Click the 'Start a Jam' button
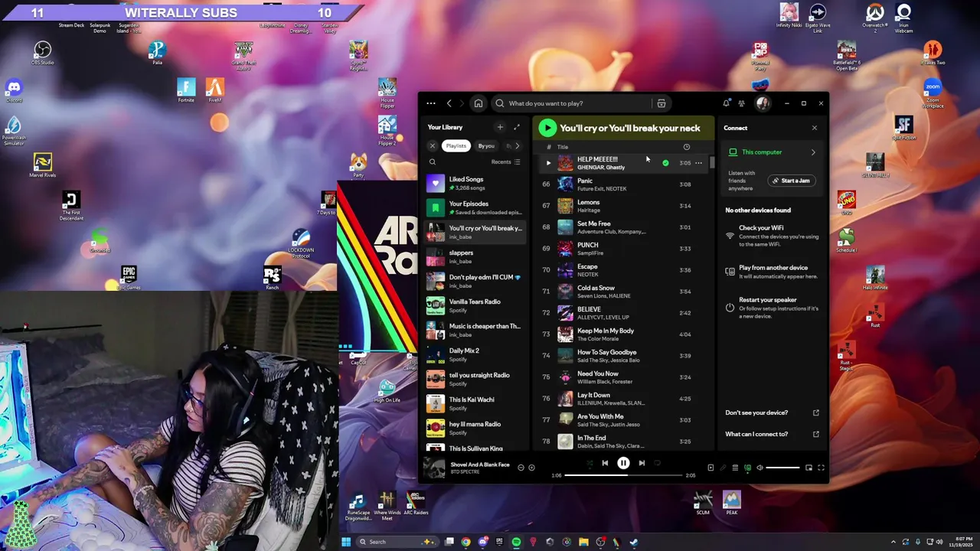This screenshot has height=551, width=980. pos(791,181)
